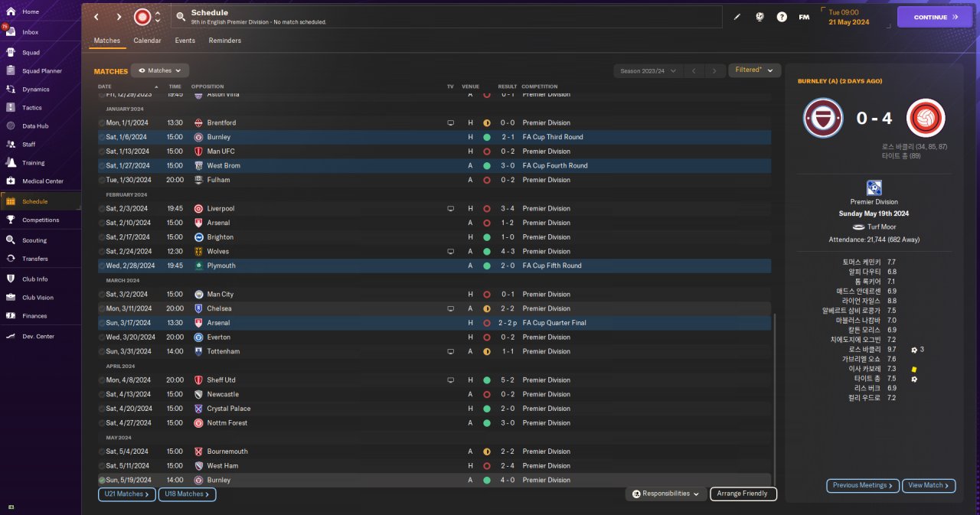Click the Nottm Forest opposition name
This screenshot has height=515, width=980.
227,422
